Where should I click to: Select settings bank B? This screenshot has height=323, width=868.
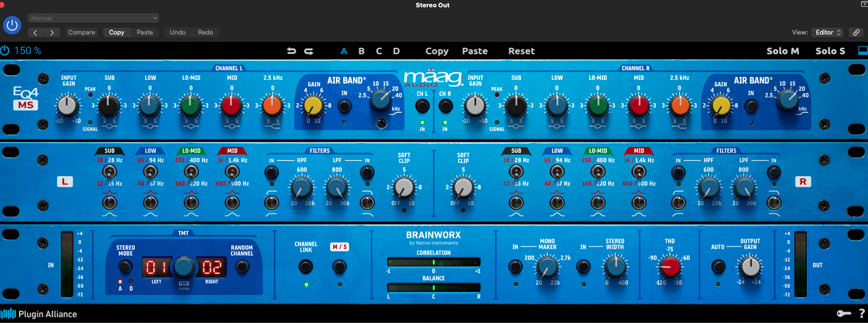click(x=362, y=51)
